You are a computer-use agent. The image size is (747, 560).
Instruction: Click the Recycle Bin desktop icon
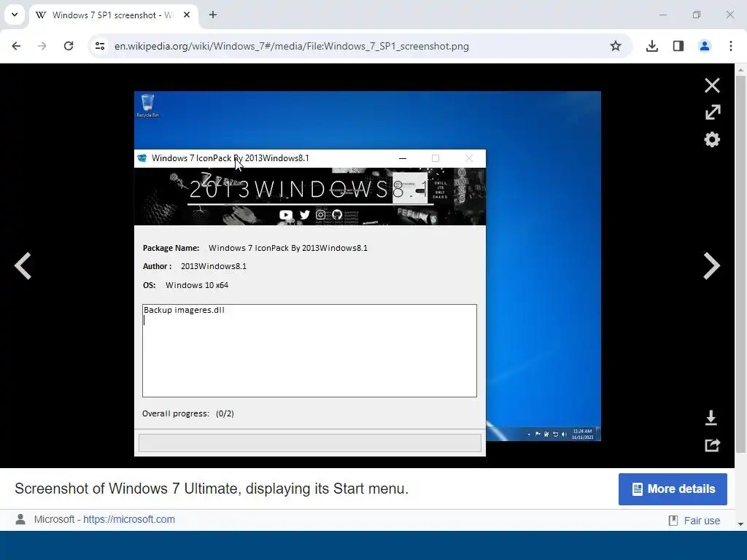[147, 106]
